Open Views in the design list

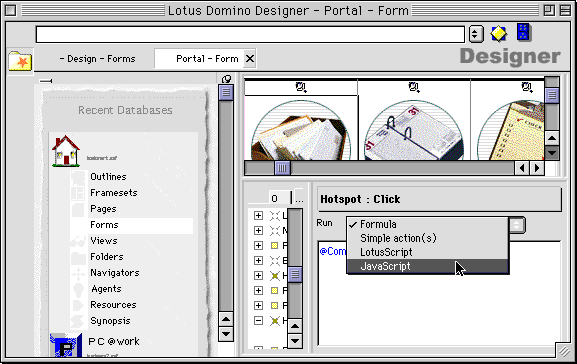tap(104, 241)
